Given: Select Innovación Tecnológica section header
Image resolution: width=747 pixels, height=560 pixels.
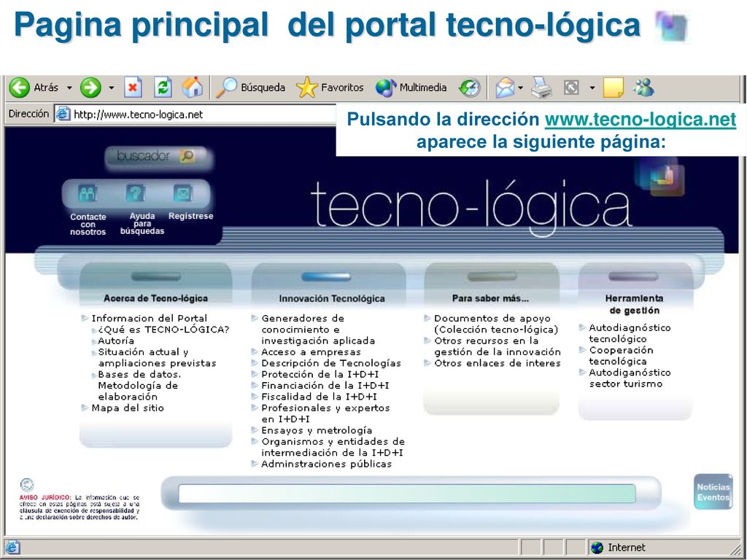Looking at the screenshot, I should click(x=332, y=298).
